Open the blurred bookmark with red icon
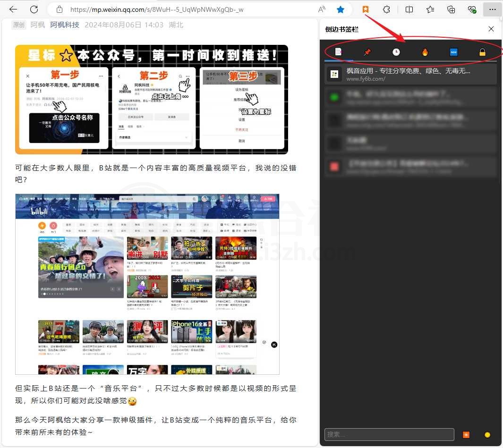Image resolution: width=503 pixels, height=448 pixels. (x=410, y=167)
